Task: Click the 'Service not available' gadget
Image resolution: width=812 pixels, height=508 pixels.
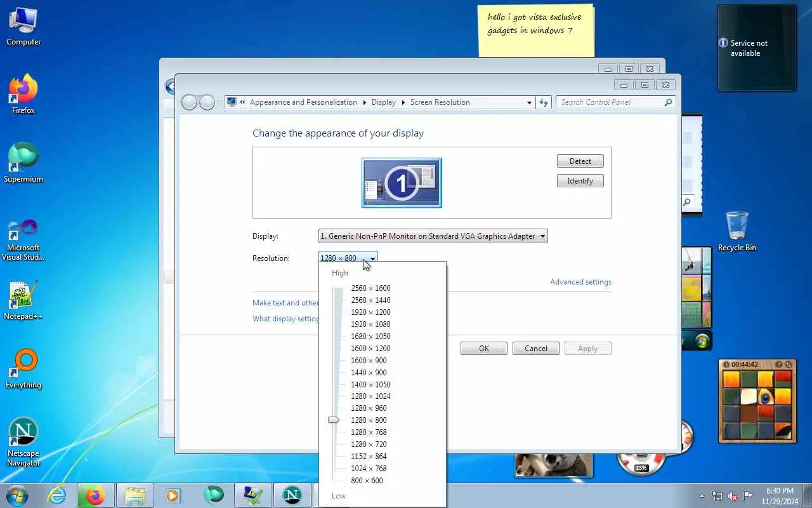Action: point(757,48)
